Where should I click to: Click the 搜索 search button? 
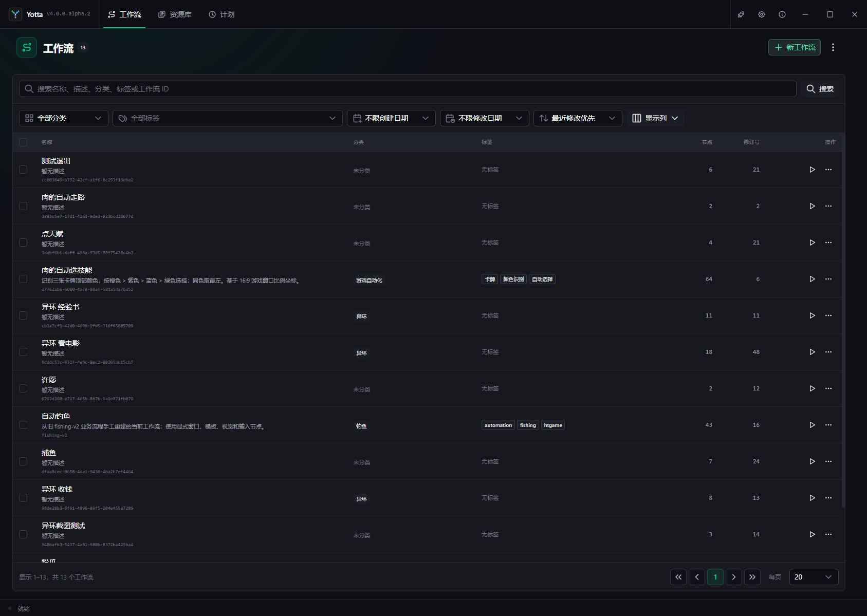820,89
